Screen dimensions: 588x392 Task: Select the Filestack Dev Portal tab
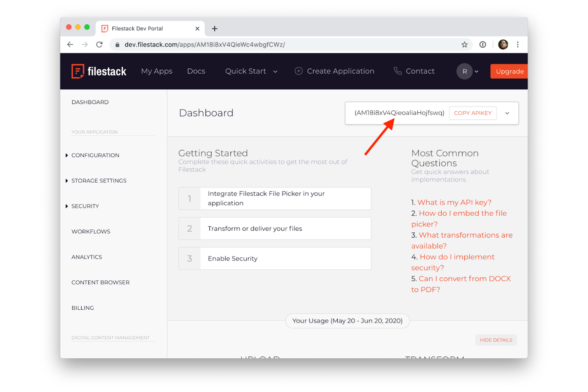pos(151,29)
